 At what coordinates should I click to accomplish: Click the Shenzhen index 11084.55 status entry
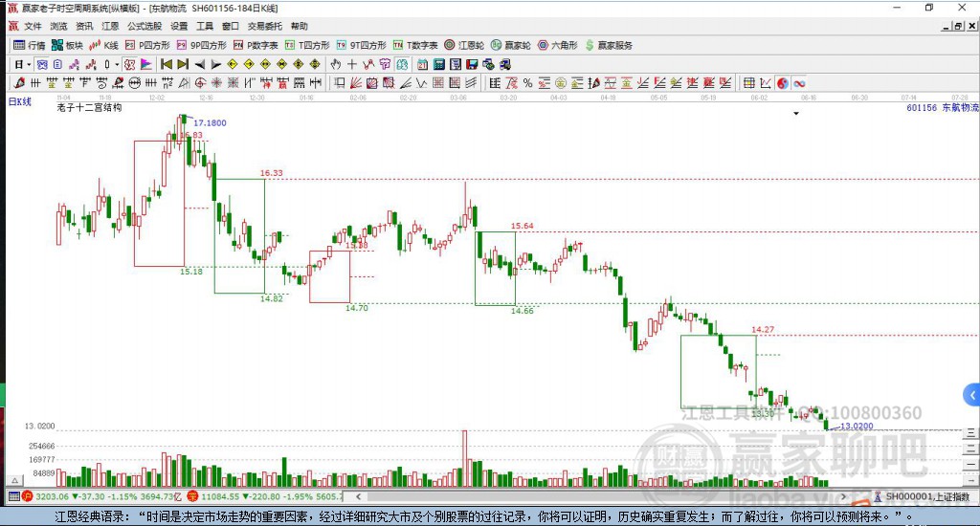pyautogui.click(x=264, y=496)
